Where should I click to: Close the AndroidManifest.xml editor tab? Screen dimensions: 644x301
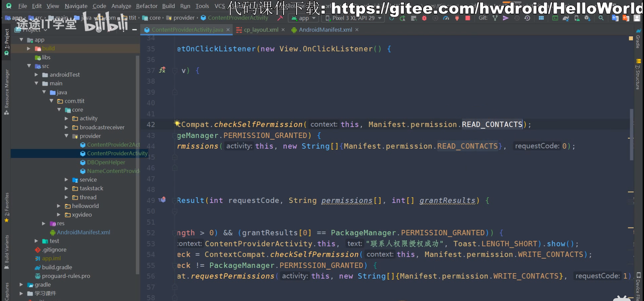coord(357,30)
